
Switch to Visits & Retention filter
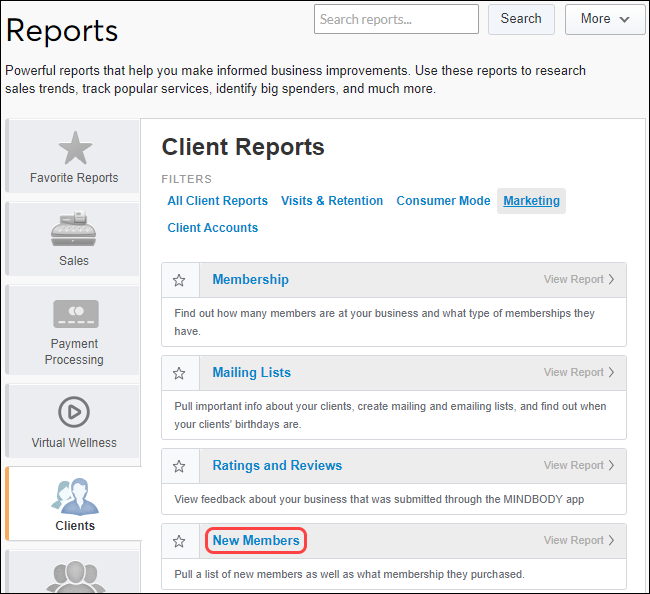[x=332, y=201]
